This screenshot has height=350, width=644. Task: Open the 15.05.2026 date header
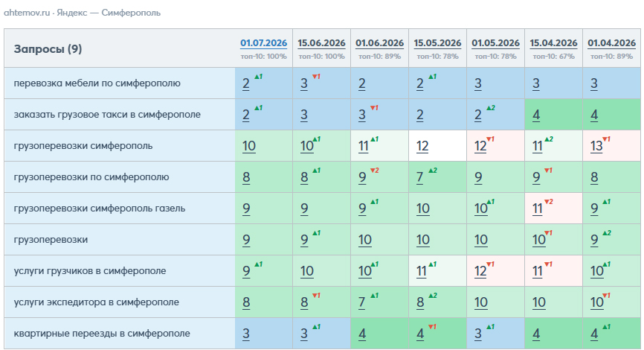(x=437, y=43)
